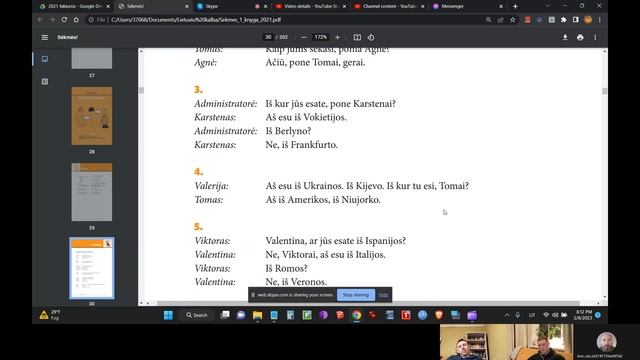Click the section number '4.' heading
Screen dimensions: 640x360
point(198,171)
